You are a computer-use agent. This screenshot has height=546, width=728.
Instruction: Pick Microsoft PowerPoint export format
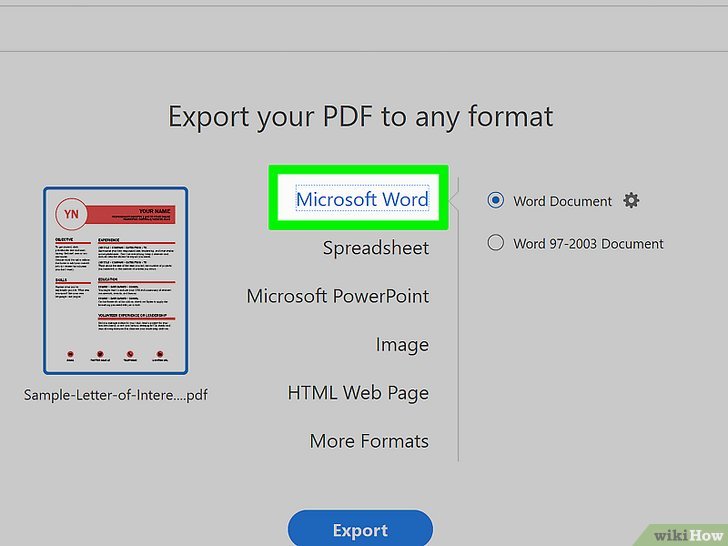pyautogui.click(x=338, y=296)
